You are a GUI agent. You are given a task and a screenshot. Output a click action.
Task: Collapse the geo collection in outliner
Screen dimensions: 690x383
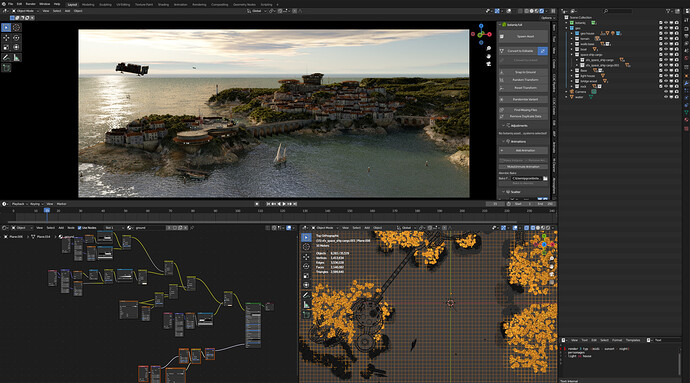pos(567,28)
